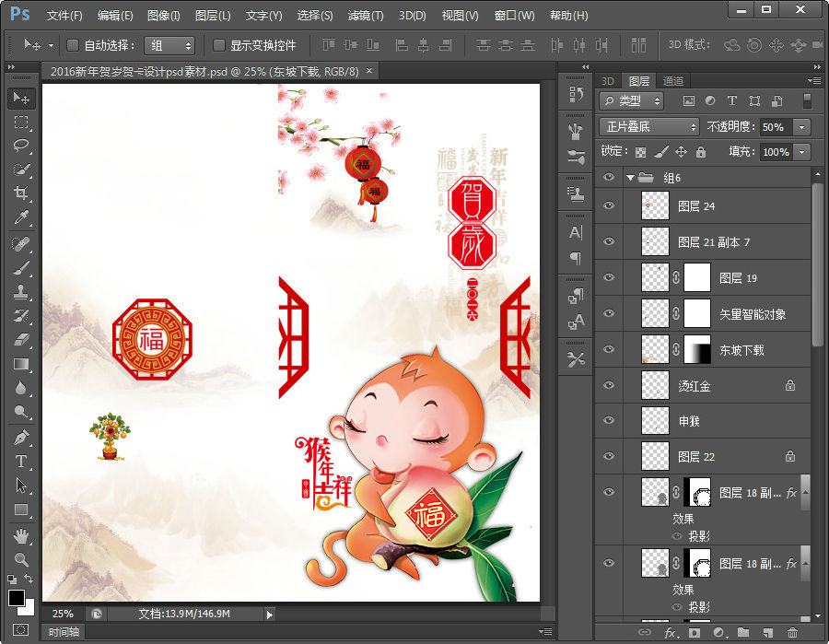
Task: Select the Rectangle shape tool
Action: tap(21, 509)
